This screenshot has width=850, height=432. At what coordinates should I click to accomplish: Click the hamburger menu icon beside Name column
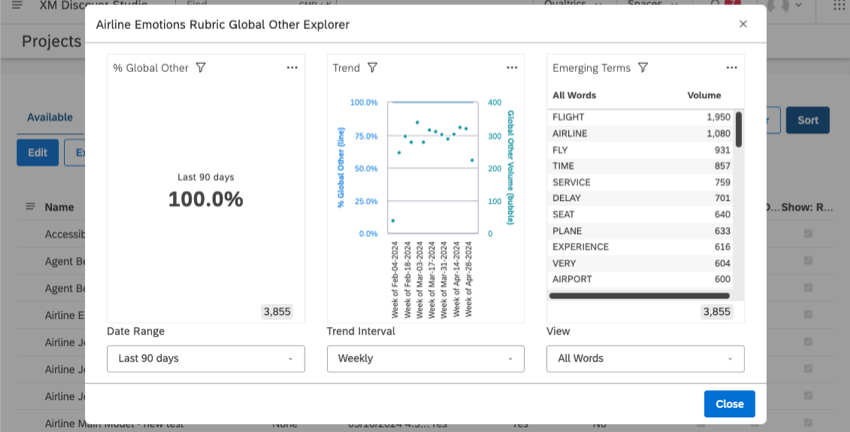[x=30, y=207]
